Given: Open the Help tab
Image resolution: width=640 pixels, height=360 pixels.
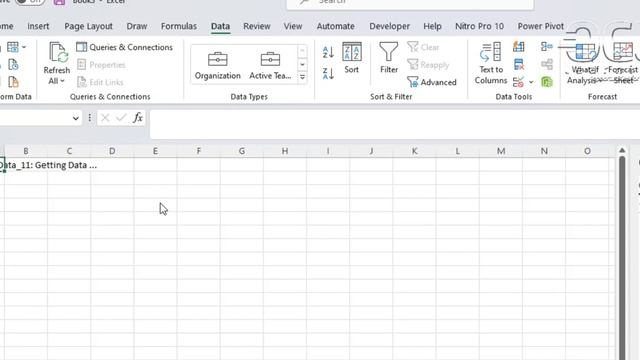Looking at the screenshot, I should coord(432,26).
